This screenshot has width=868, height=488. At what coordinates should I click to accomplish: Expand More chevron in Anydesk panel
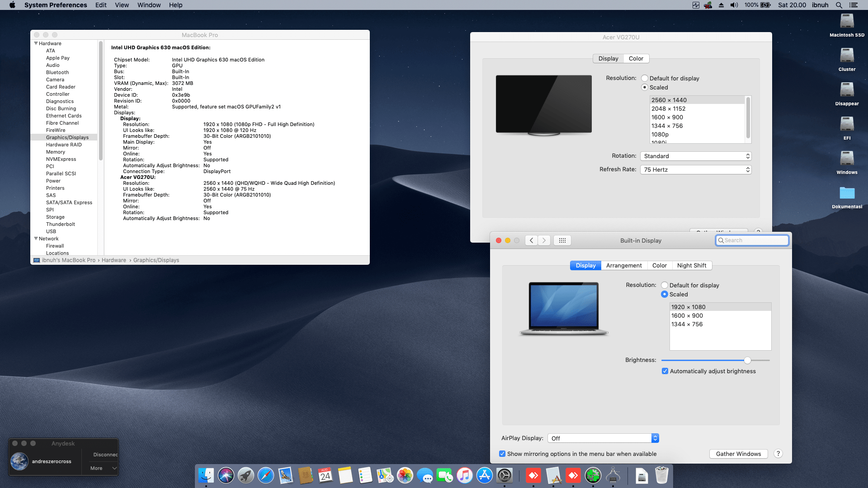click(114, 468)
